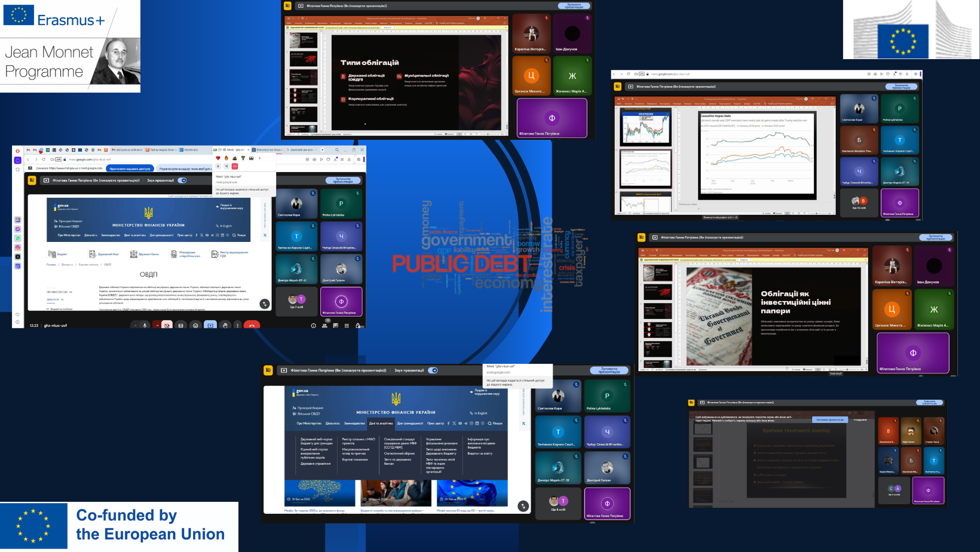
Task: Select US STOCKS slide thumbnail
Action: click(x=646, y=127)
